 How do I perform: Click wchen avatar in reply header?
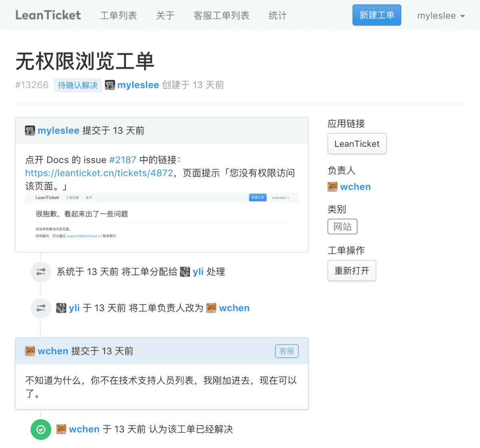pyautogui.click(x=30, y=351)
